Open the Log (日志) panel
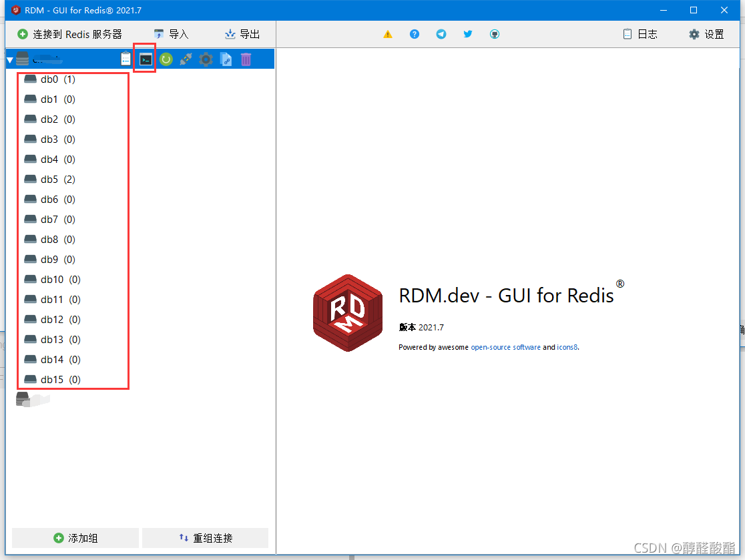Image resolution: width=745 pixels, height=560 pixels. coord(640,34)
